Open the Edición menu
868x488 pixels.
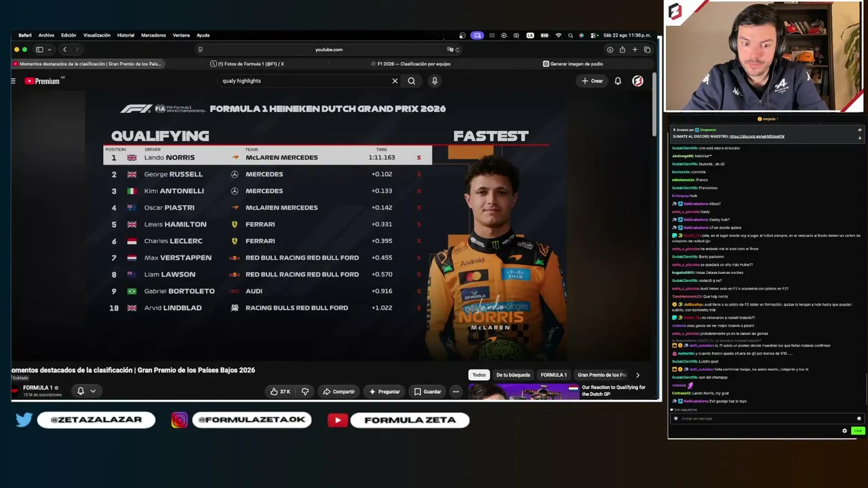[x=68, y=35]
